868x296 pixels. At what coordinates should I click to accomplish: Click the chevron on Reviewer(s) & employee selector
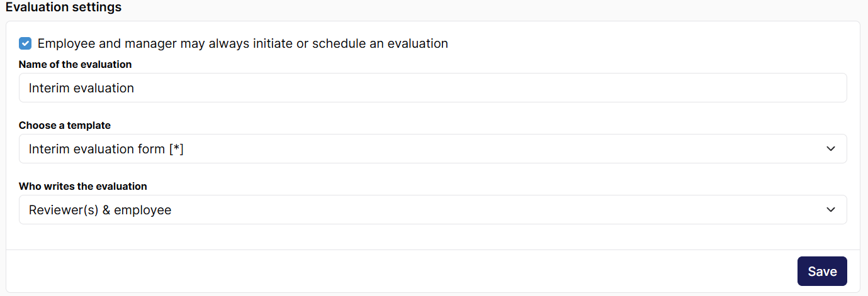[831, 210]
